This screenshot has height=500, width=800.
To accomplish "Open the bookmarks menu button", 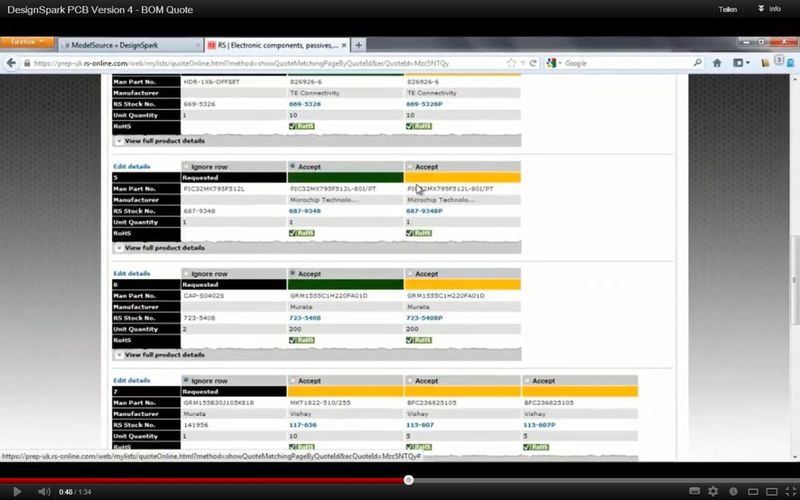I will 741,63.
